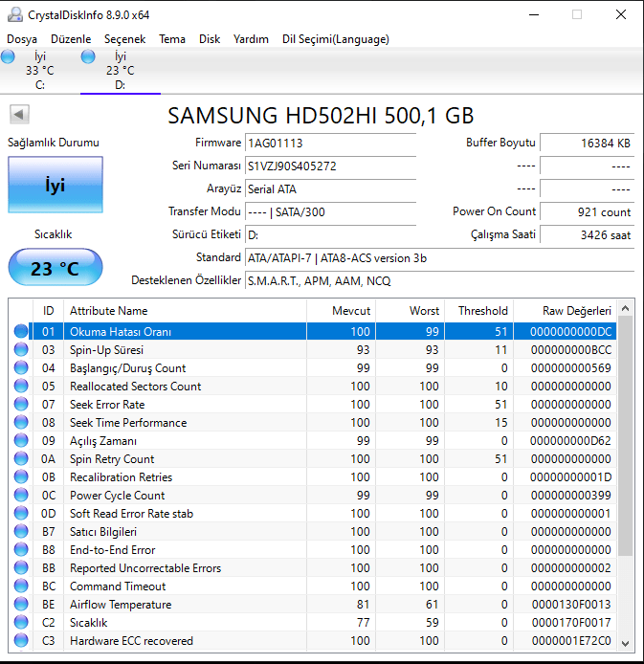Click the Çalışma Saati 3426 saat field
644x664 pixels.
(587, 234)
